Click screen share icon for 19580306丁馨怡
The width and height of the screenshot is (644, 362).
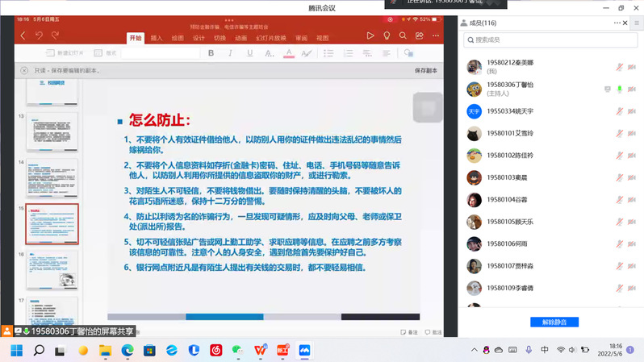pyautogui.click(x=608, y=89)
